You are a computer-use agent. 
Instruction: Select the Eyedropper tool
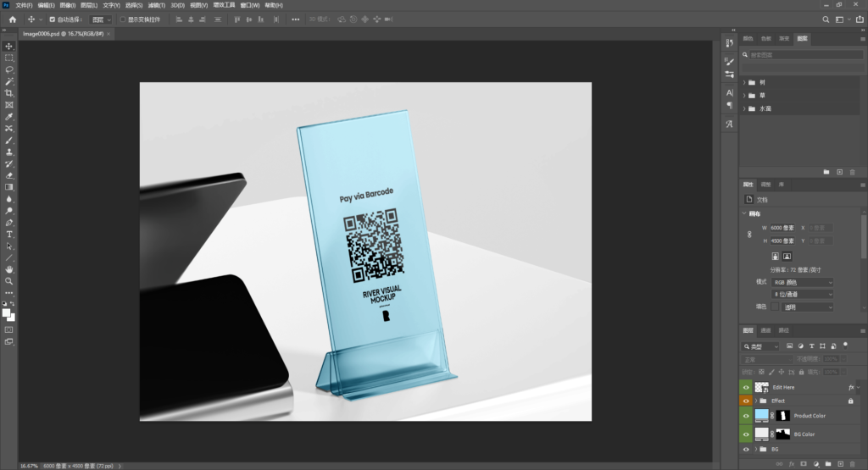[x=8, y=117]
